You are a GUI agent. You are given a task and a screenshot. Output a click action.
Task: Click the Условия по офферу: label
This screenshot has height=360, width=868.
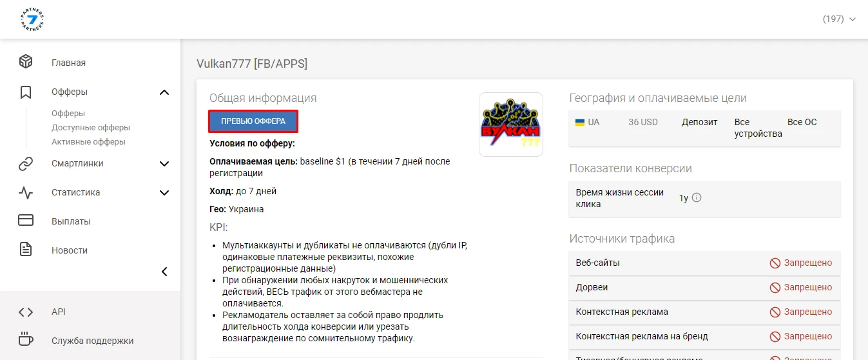[x=252, y=144]
